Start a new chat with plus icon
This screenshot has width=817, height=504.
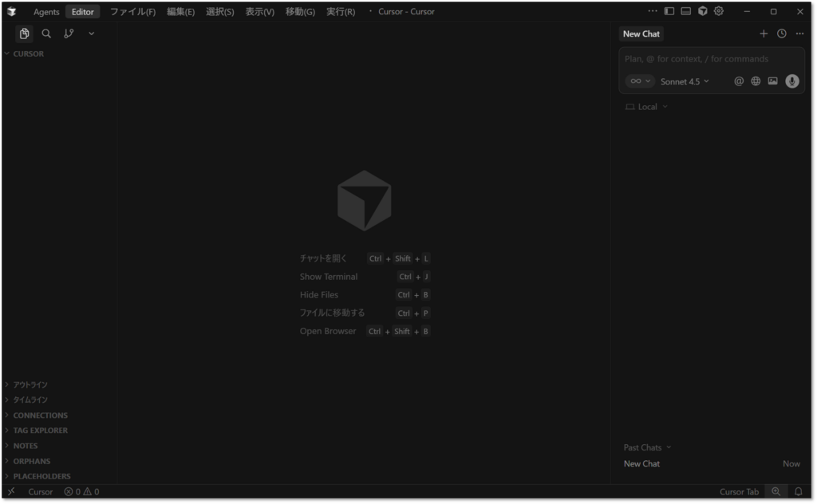pyautogui.click(x=764, y=33)
